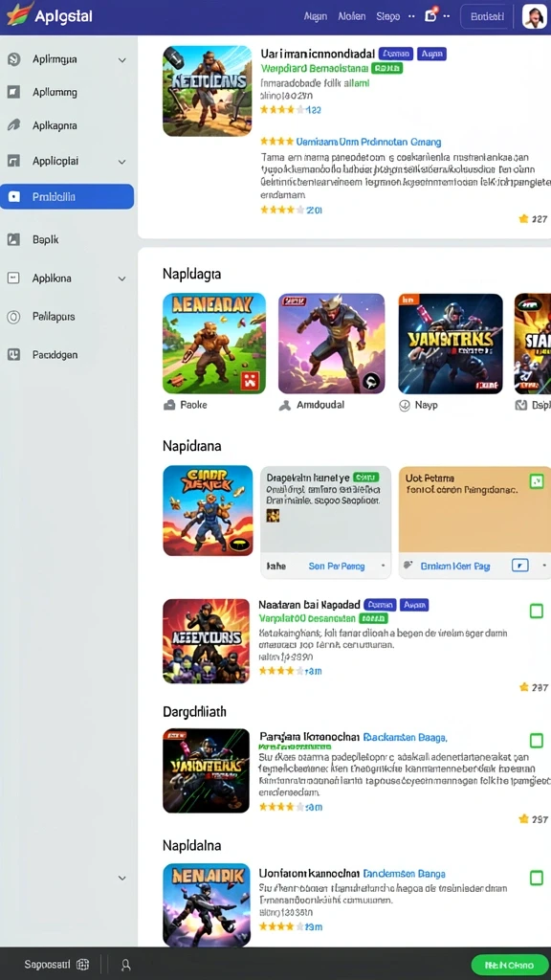Image resolution: width=551 pixels, height=980 pixels.
Task: Select Pmldallia in the sidebar
Action: pos(67,196)
